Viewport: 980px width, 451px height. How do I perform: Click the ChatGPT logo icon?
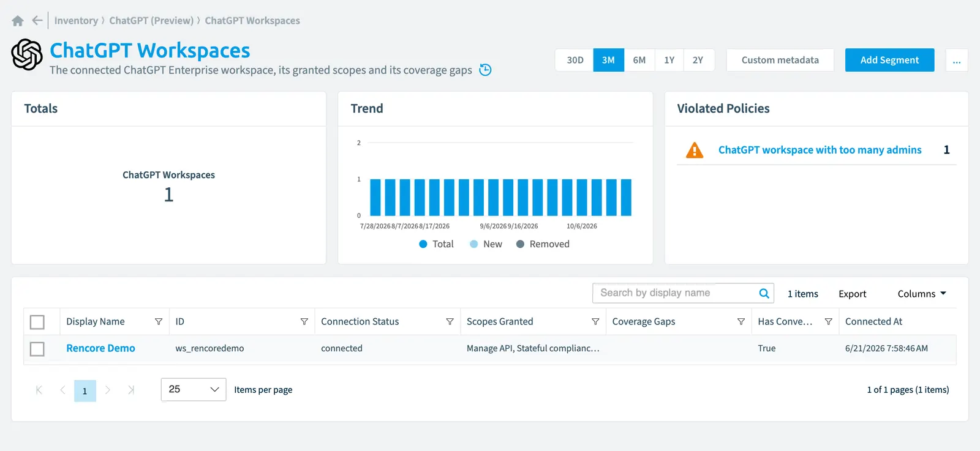[27, 54]
